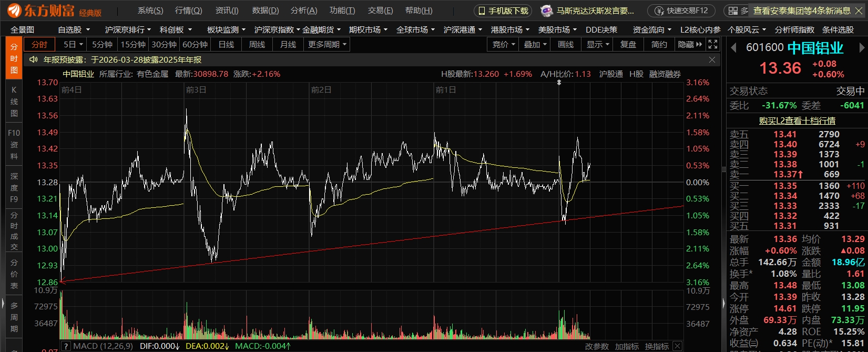Click the 卖一 price 13.37 row
The image size is (868, 352).
pyautogui.click(x=796, y=174)
